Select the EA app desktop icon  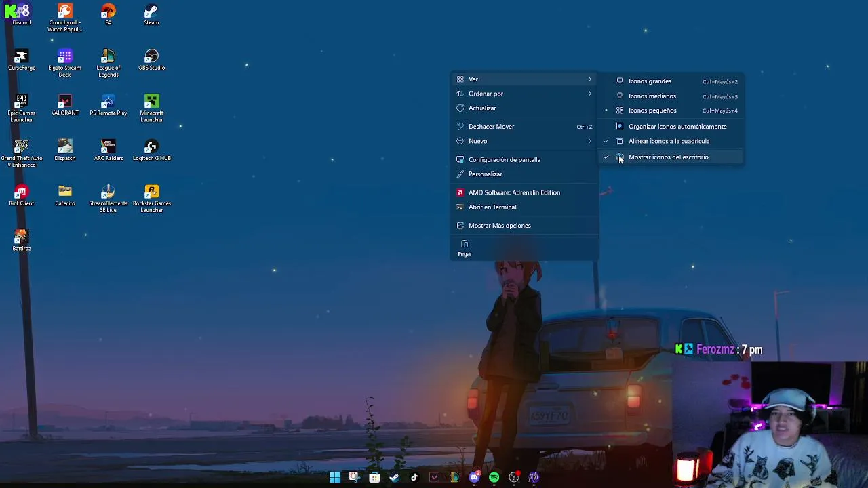108,15
